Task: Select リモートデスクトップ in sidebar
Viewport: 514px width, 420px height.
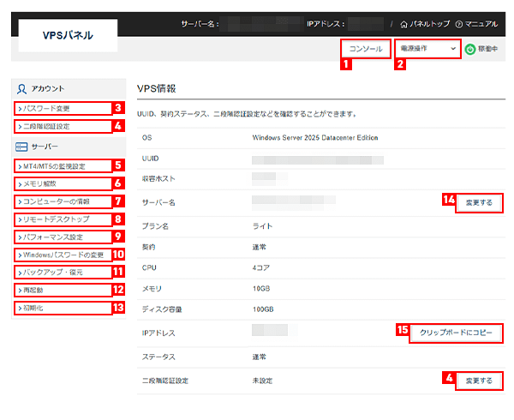Action: [x=62, y=219]
